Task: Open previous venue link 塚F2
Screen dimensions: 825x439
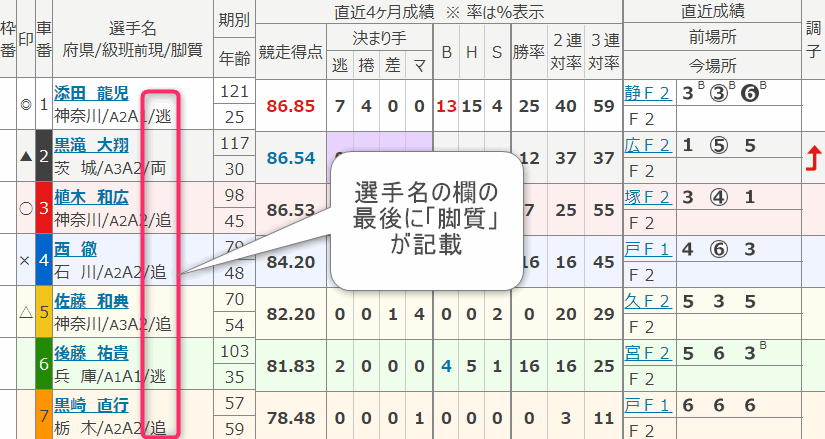Action: click(647, 197)
